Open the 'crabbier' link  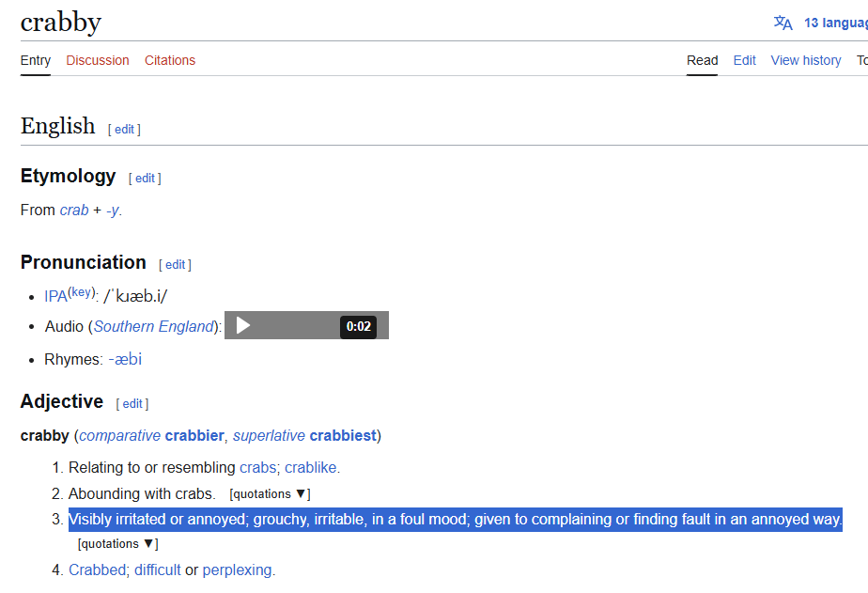pos(194,436)
